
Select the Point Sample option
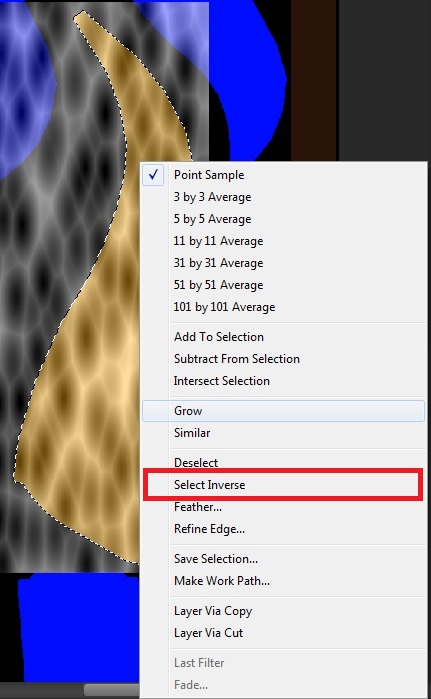coord(283,175)
